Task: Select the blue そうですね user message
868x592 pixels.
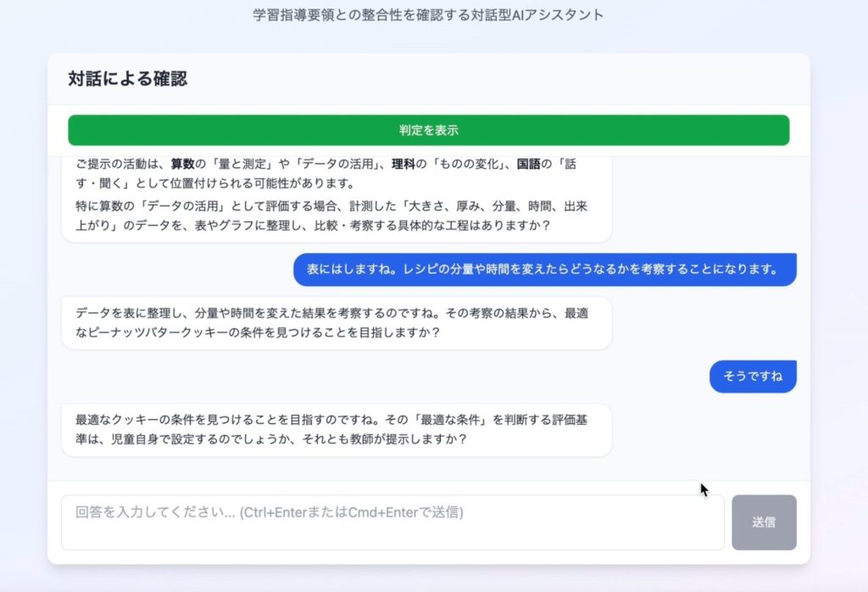Action: pyautogui.click(x=752, y=376)
